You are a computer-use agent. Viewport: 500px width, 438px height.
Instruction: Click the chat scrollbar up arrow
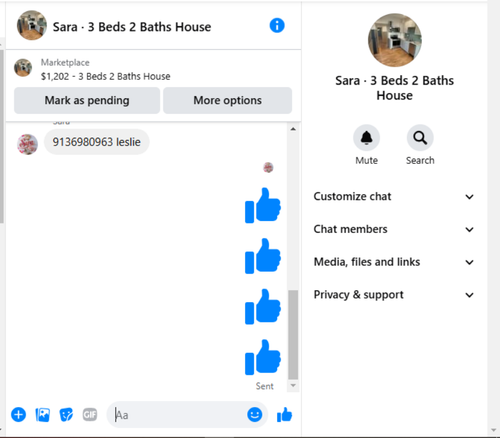(x=293, y=129)
